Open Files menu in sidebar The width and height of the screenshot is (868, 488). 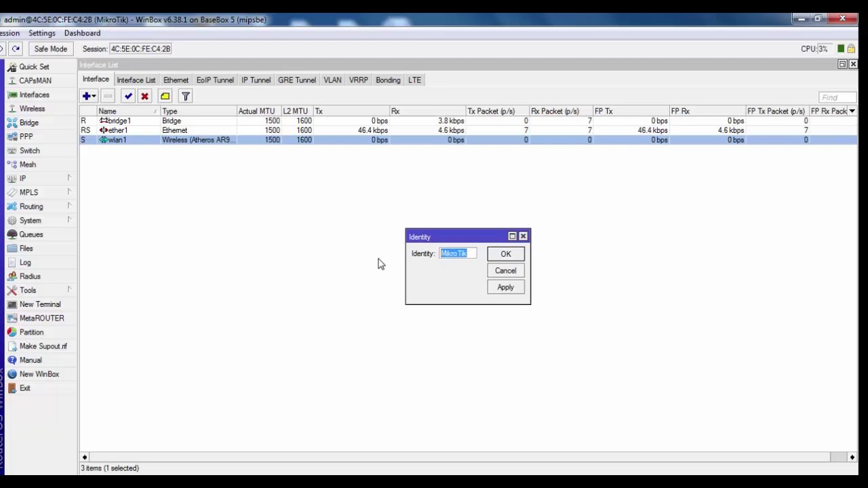point(26,248)
